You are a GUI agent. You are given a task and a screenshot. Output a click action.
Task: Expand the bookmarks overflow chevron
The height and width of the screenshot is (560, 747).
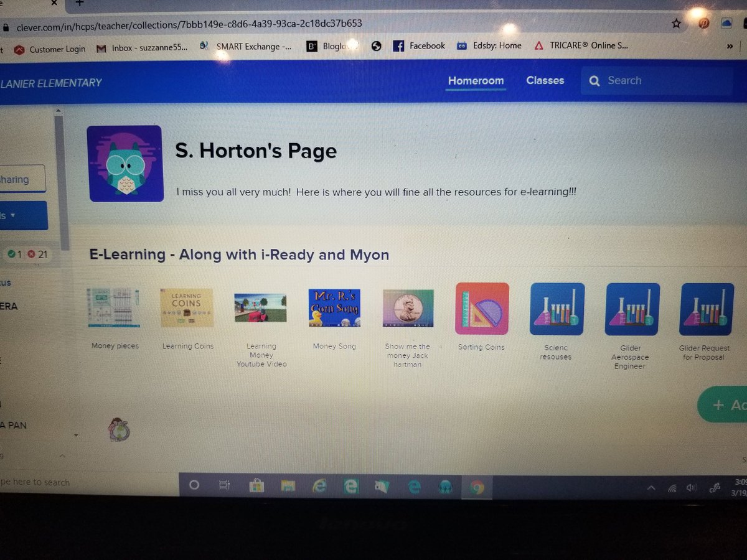(x=730, y=46)
